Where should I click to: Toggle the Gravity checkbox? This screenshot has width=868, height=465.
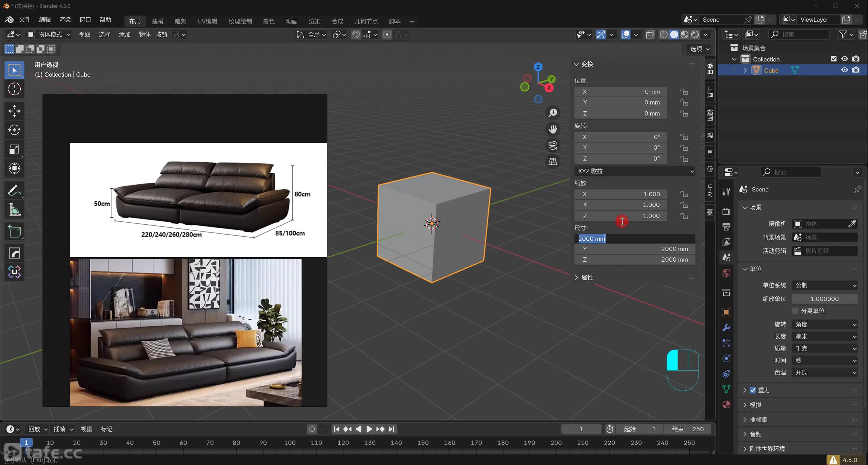pyautogui.click(x=753, y=390)
